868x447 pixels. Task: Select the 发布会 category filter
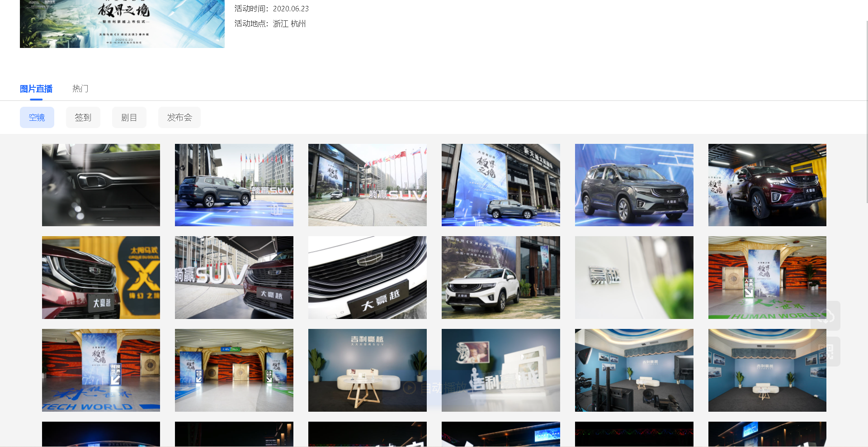(179, 118)
